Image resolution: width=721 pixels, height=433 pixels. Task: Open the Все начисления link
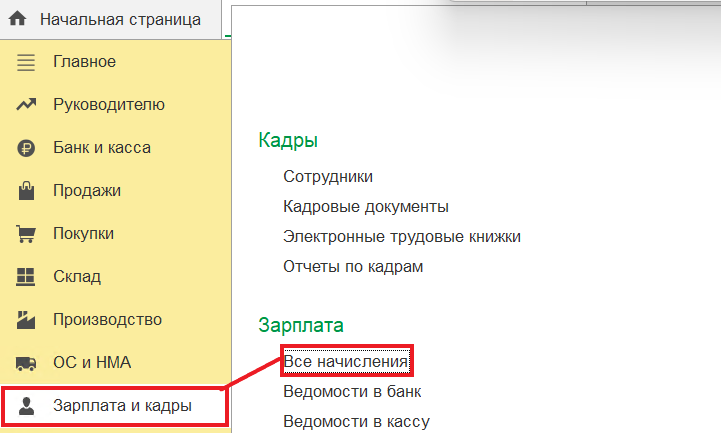(346, 361)
